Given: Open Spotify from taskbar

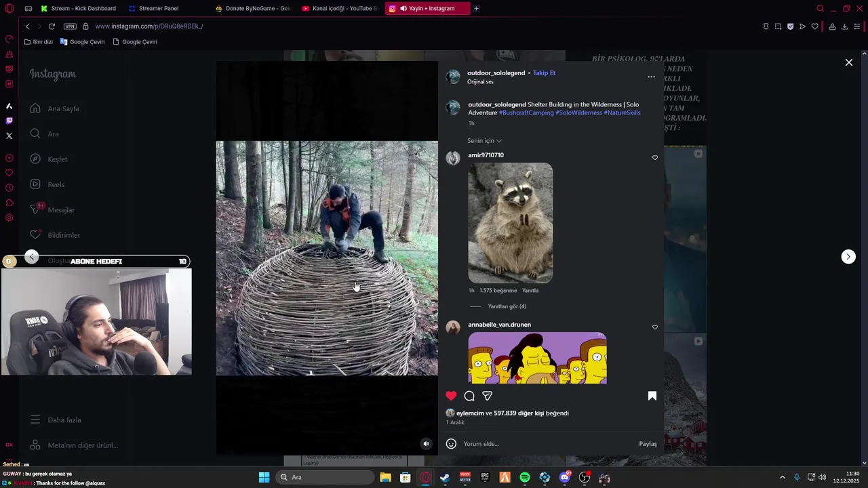Looking at the screenshot, I should pos(525,478).
